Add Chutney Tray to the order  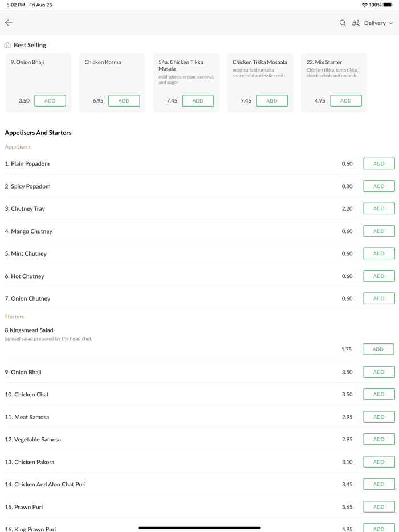(378, 208)
